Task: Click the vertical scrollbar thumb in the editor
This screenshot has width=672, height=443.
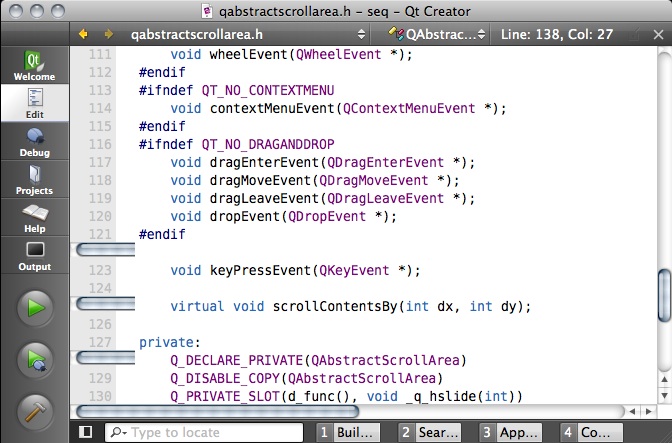Action: (662, 298)
